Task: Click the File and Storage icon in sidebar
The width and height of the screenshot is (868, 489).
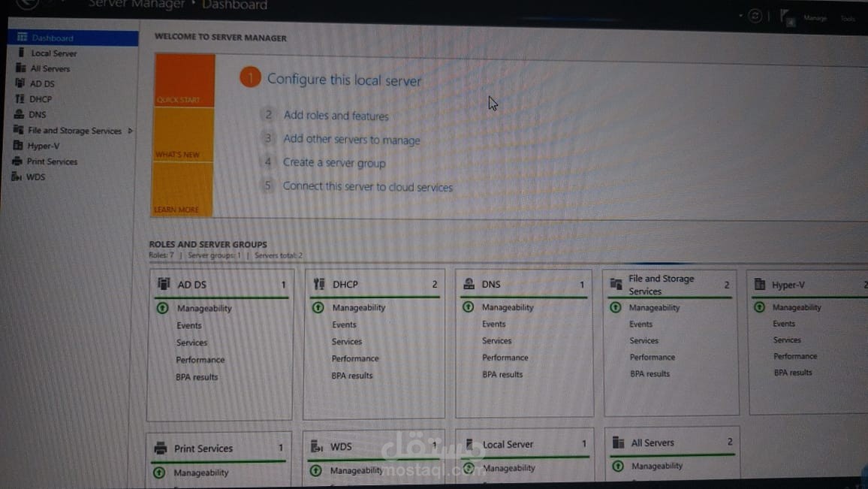Action: 18,130
